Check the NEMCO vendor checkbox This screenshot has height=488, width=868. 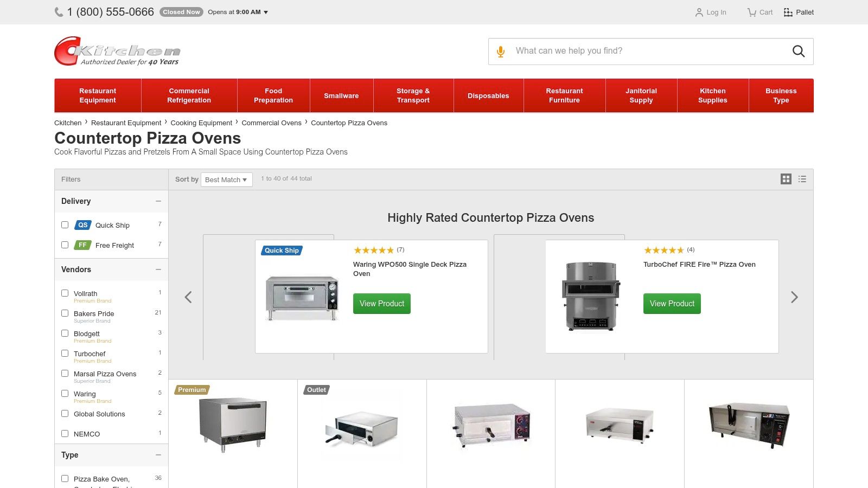point(65,433)
